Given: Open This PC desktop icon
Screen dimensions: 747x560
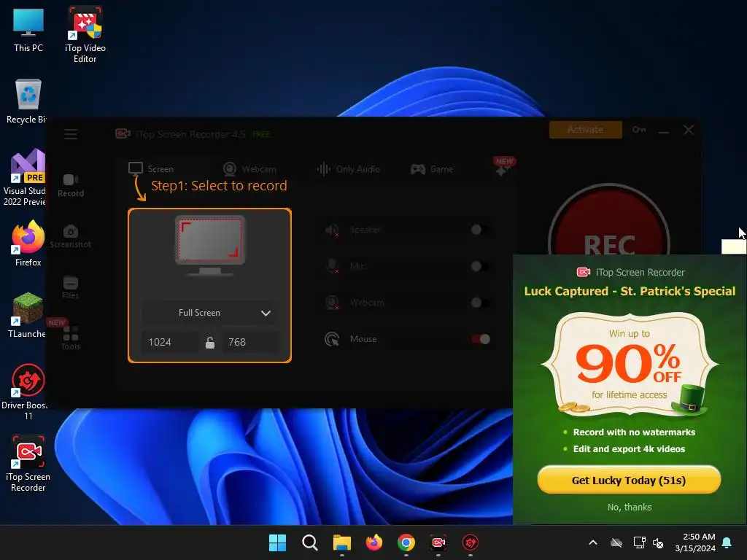Looking at the screenshot, I should pyautogui.click(x=28, y=31).
